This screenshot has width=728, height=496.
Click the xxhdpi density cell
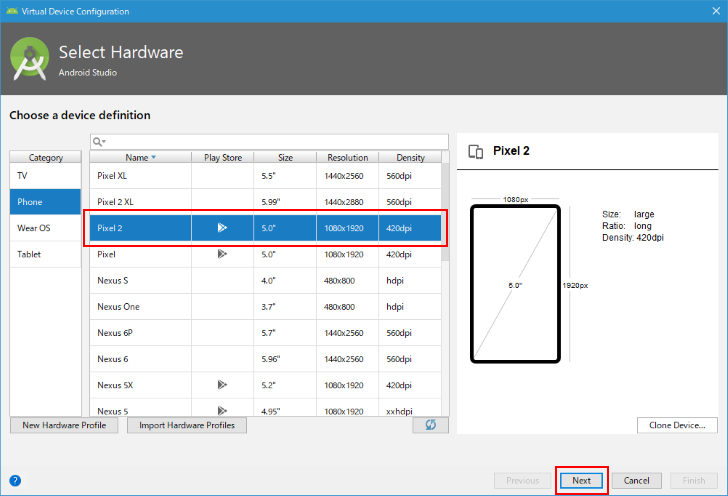pos(410,411)
